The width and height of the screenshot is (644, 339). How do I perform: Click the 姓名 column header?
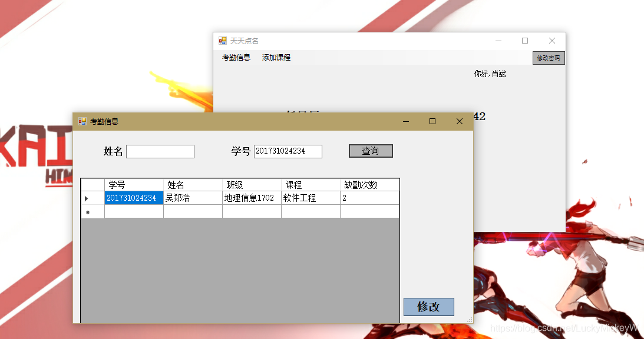tap(193, 185)
